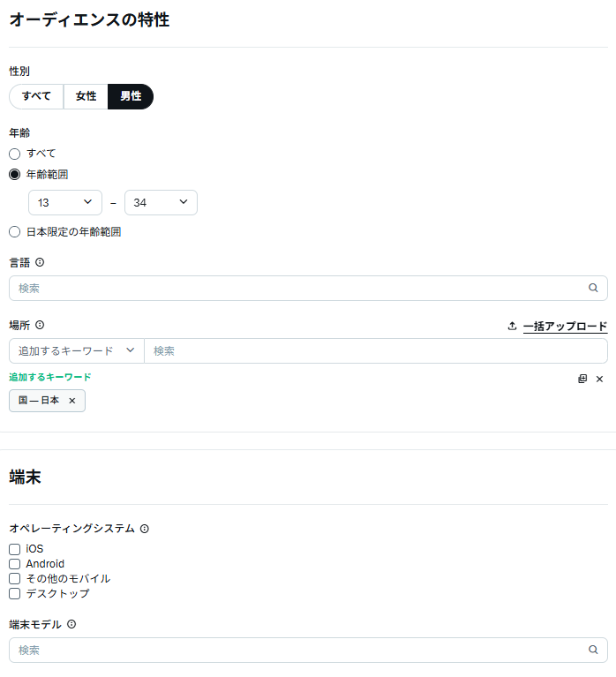Check the Android operating system box
This screenshot has height=677, width=616.
(14, 564)
